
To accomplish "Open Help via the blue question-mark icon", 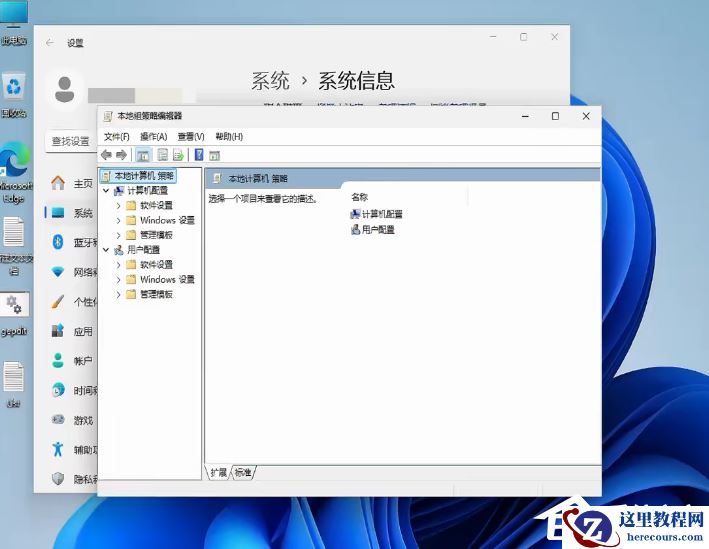I will (199, 155).
